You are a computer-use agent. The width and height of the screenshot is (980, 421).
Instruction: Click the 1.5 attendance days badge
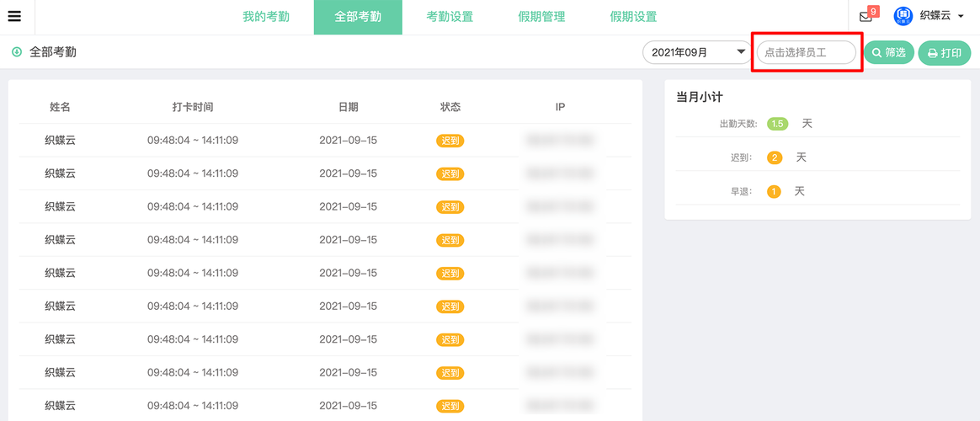pos(777,124)
